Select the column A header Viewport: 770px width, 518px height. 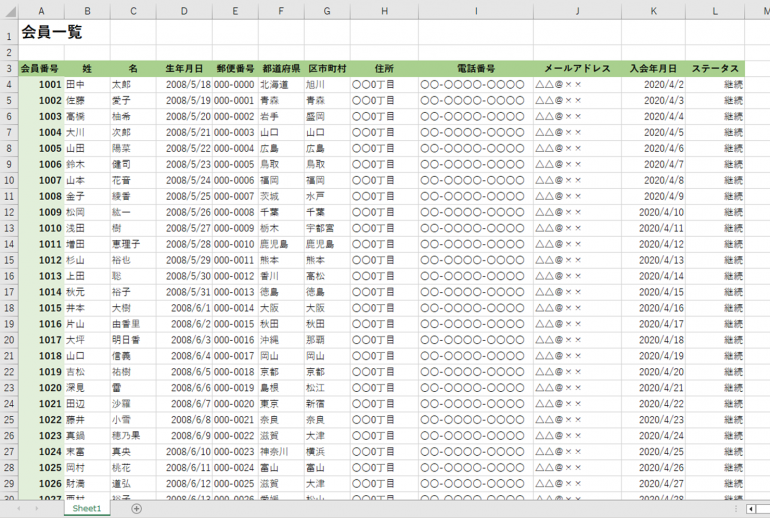pos(41,11)
